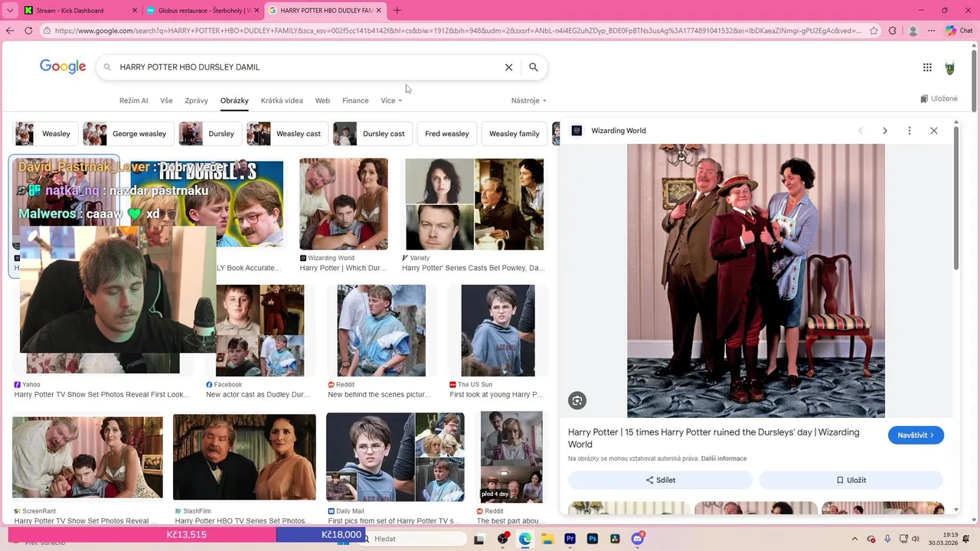Open browser extensions icon
This screenshot has width=980, height=551.
(x=893, y=31)
